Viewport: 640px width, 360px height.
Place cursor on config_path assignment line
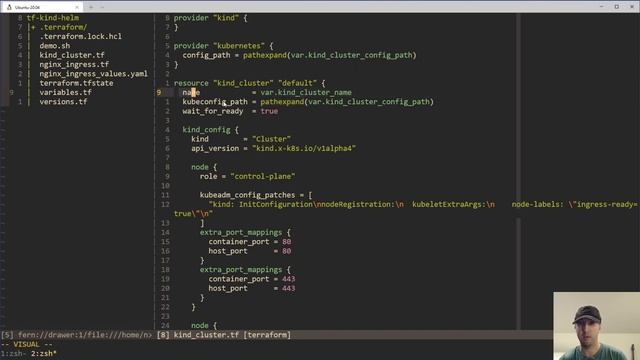299,55
